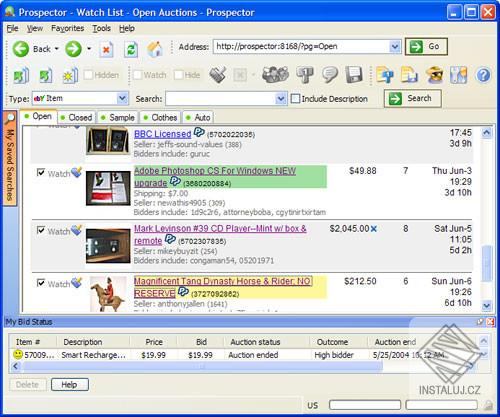Click the speech bubble toolbar icon
The width and height of the screenshot is (500, 417).
[330, 75]
